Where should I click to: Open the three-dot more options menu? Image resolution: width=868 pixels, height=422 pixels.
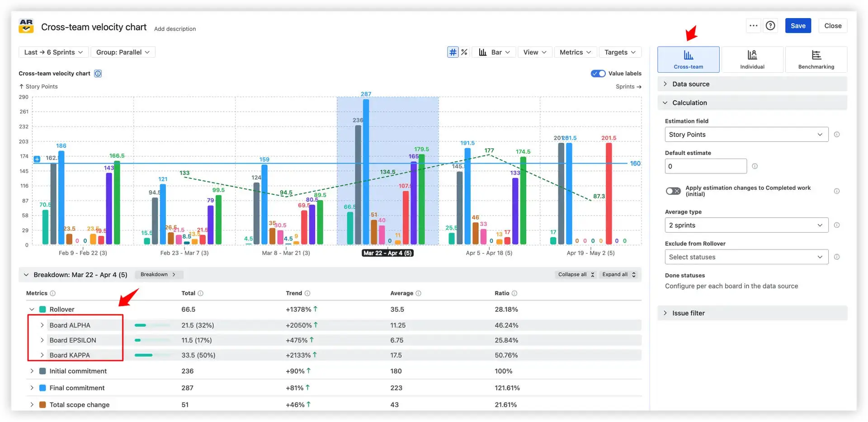(x=753, y=26)
